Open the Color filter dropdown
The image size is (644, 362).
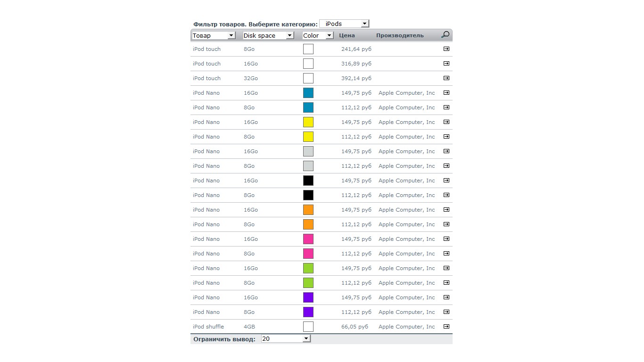pos(318,35)
